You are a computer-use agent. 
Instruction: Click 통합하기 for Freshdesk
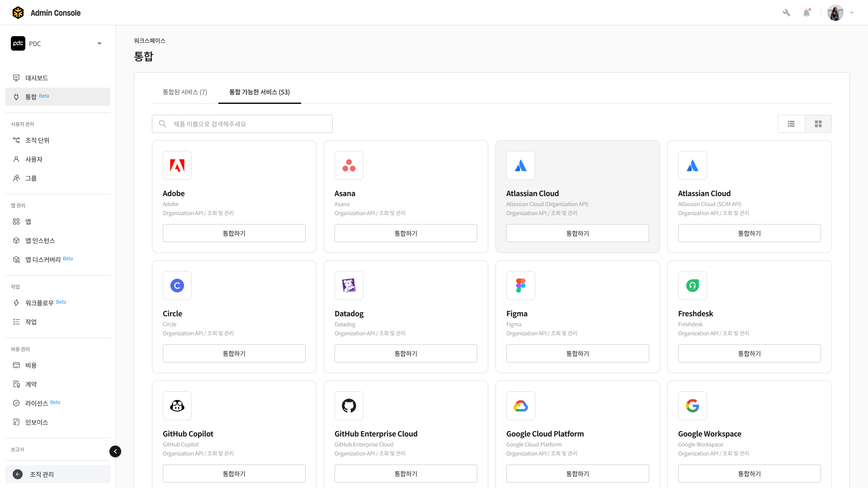[x=750, y=353]
